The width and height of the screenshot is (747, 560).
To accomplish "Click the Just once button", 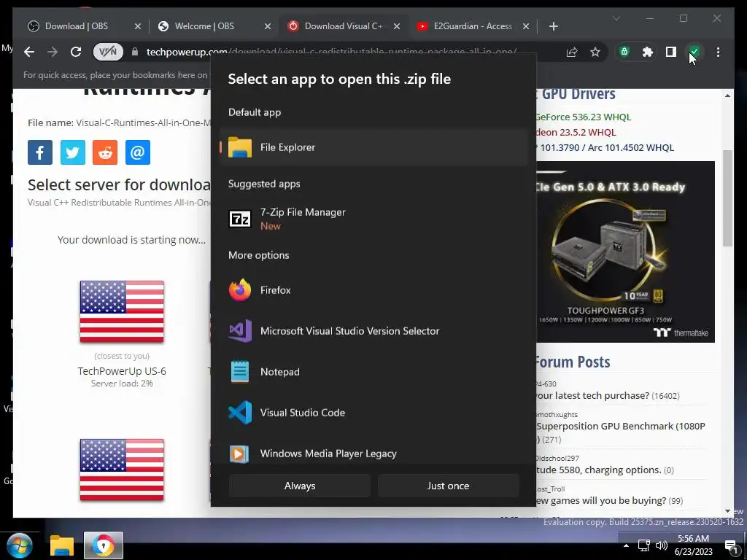I will tap(449, 486).
